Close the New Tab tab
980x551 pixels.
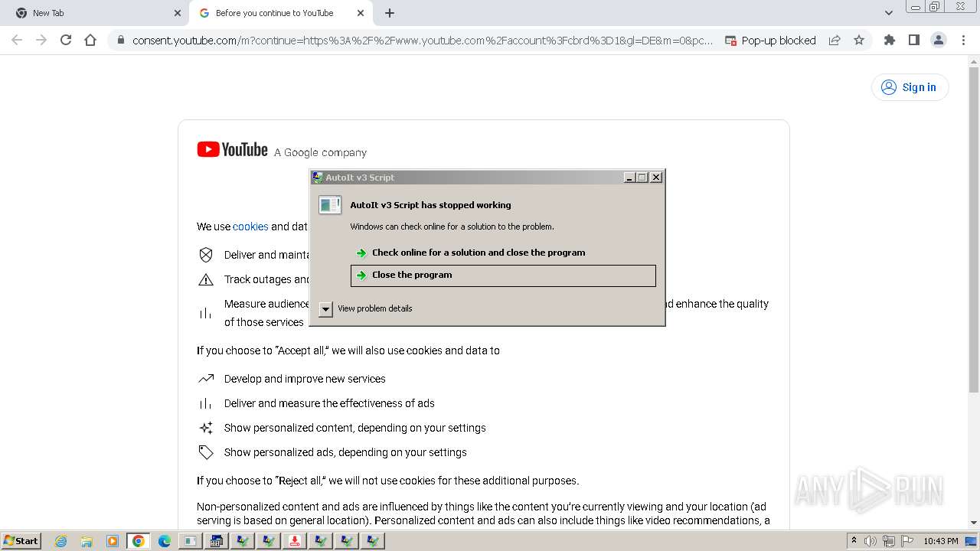[x=178, y=13]
